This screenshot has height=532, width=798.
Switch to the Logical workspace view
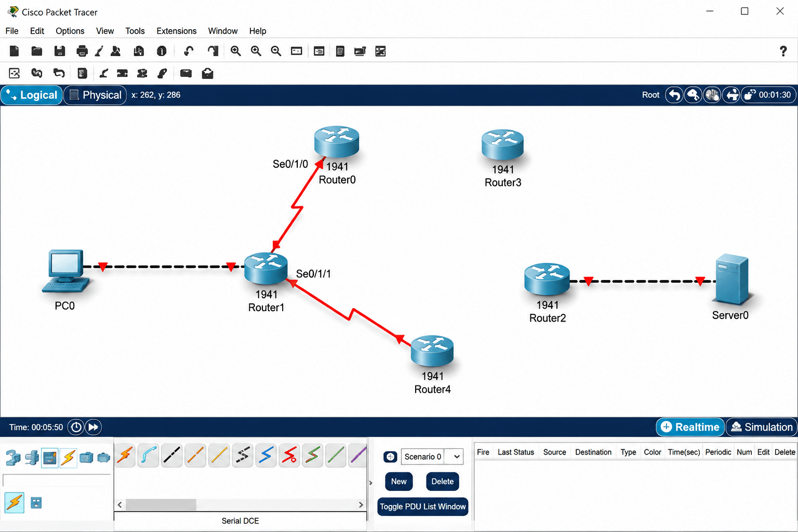pos(32,95)
